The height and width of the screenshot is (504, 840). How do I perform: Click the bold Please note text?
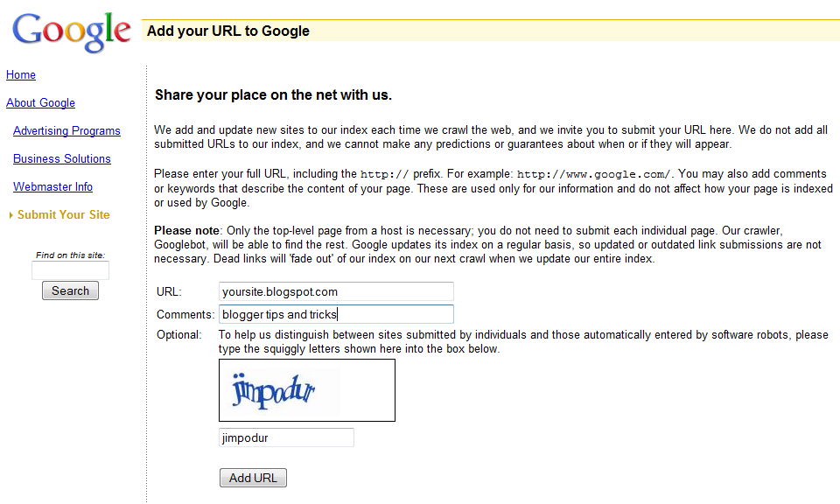pos(182,230)
